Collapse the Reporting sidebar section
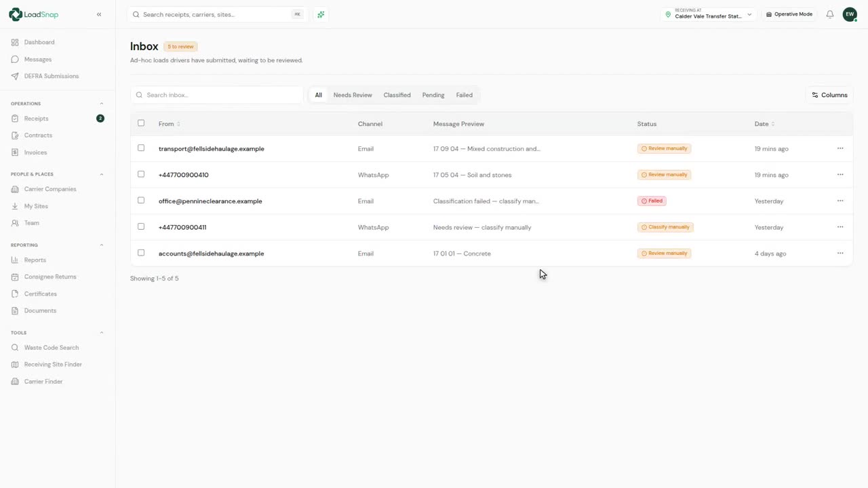Image resolution: width=868 pixels, height=488 pixels. [x=102, y=245]
